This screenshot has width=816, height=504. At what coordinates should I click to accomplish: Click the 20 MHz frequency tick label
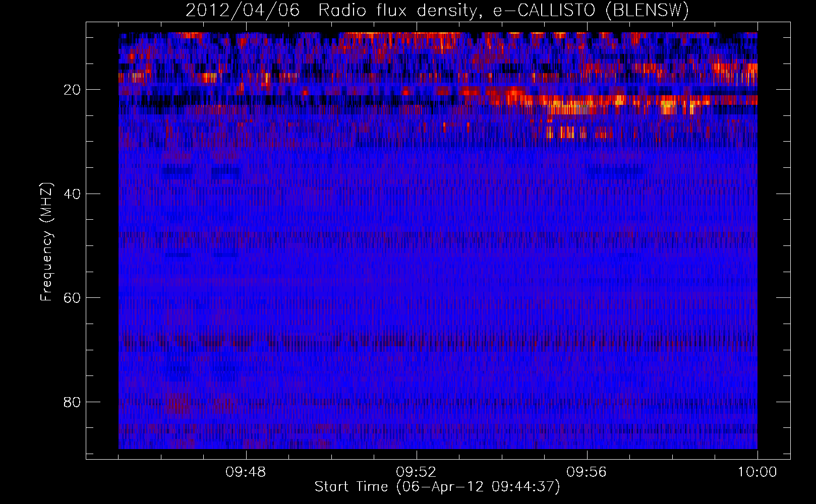point(72,90)
